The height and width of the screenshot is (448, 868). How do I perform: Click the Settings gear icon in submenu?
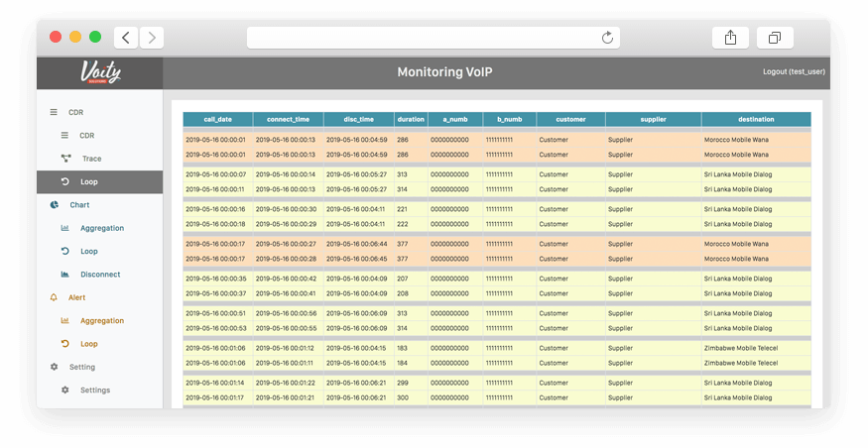pos(65,391)
